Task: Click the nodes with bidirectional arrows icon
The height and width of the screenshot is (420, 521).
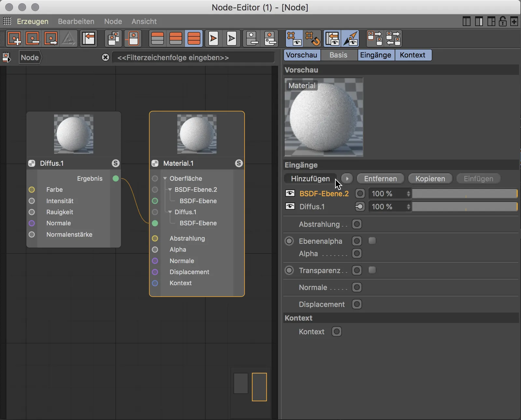Action: [x=393, y=39]
